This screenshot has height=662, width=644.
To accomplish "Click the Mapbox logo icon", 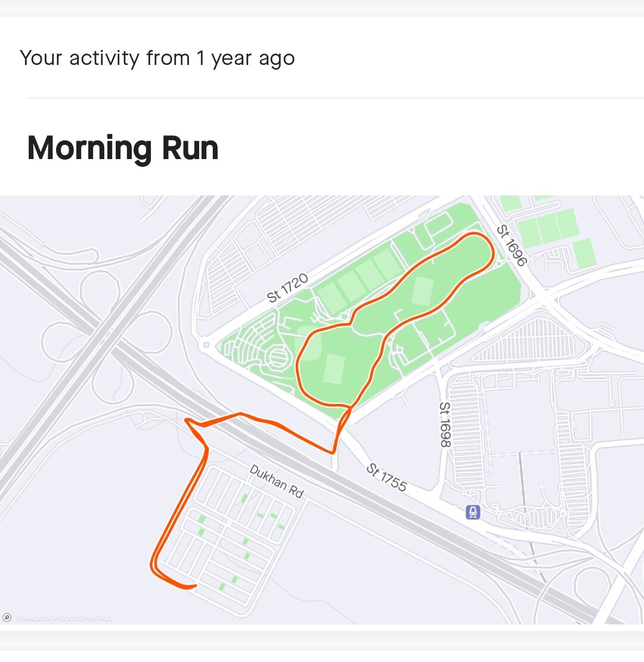I will [x=7, y=617].
